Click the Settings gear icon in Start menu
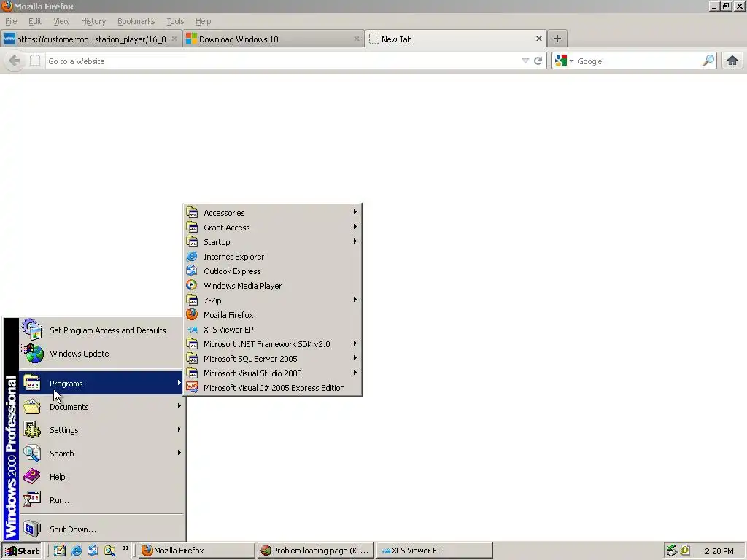Screen dimensions: 747x560 (32, 429)
